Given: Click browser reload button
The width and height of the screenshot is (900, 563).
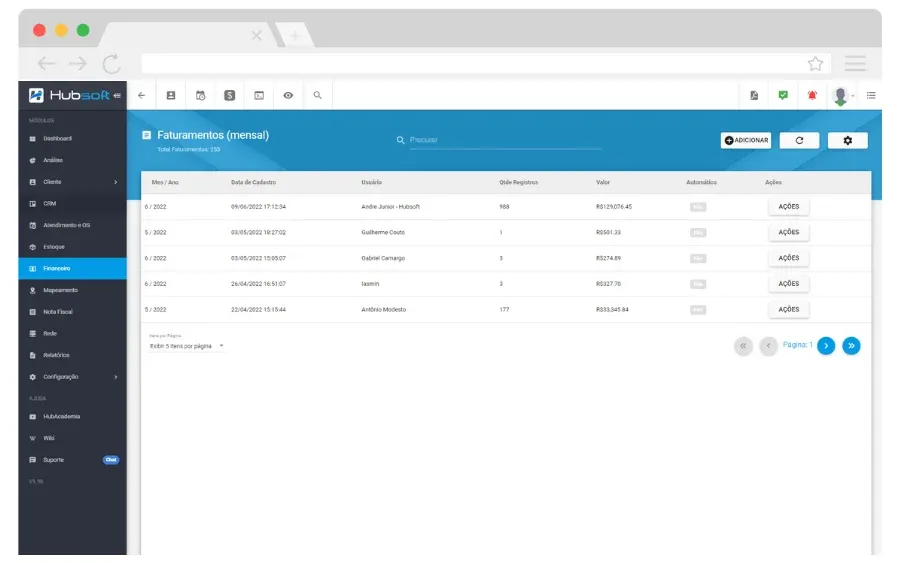Looking at the screenshot, I should coord(111,64).
